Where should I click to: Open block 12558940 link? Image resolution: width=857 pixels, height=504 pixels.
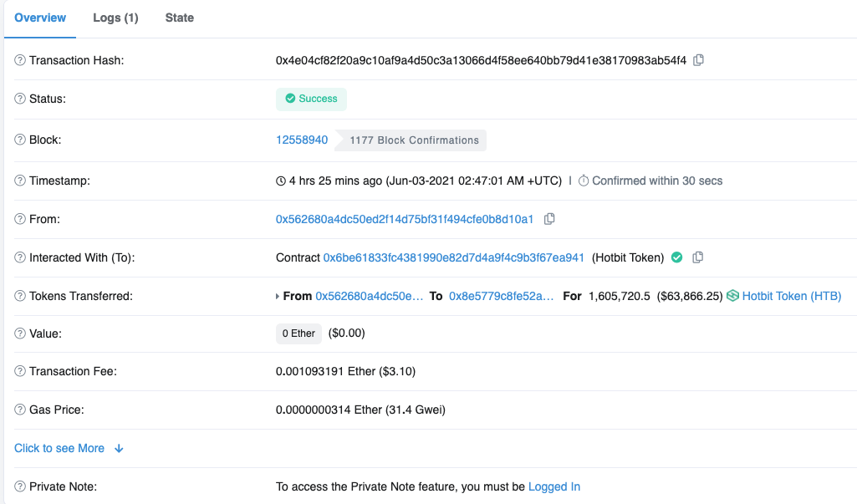(x=302, y=140)
